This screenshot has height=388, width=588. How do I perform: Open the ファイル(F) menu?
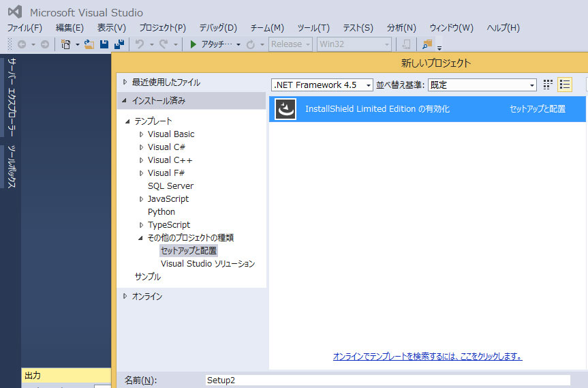pyautogui.click(x=25, y=28)
